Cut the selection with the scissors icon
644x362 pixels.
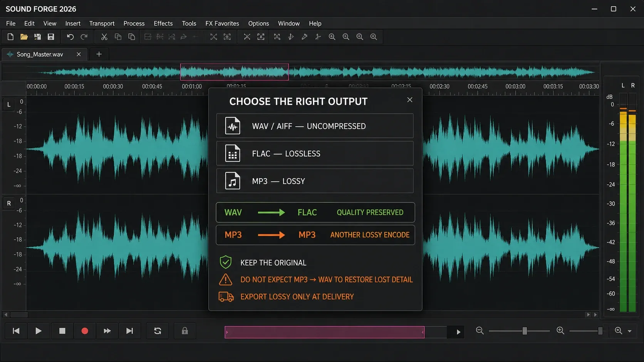[104, 37]
